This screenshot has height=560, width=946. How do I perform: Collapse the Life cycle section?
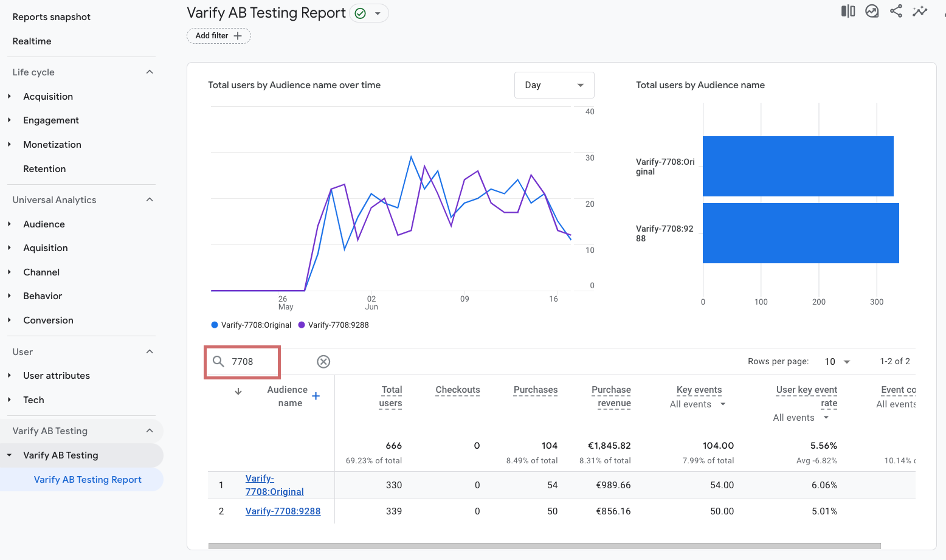150,72
